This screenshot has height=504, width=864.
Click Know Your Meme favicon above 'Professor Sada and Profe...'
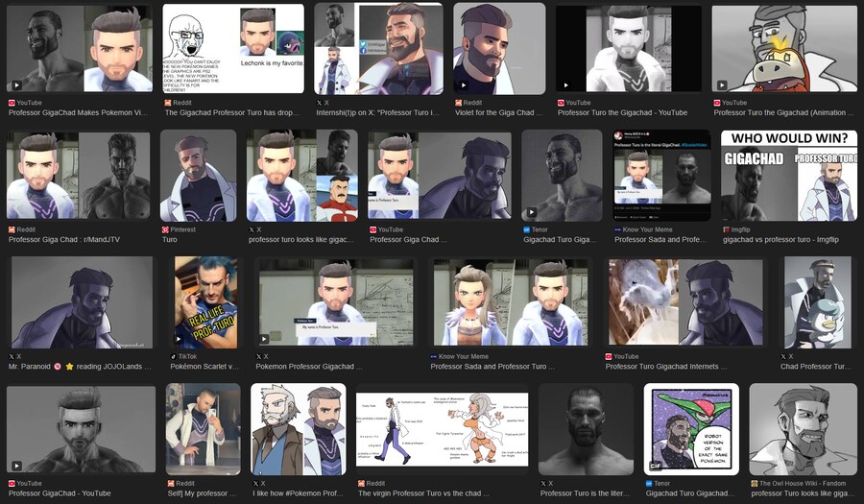[x=617, y=229]
